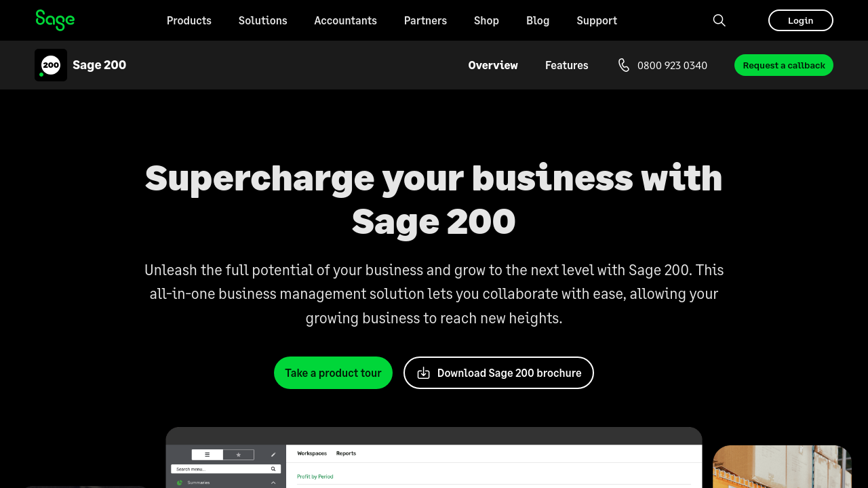Switch to list menu view toggle
This screenshot has width=868, height=488.
tap(208, 455)
